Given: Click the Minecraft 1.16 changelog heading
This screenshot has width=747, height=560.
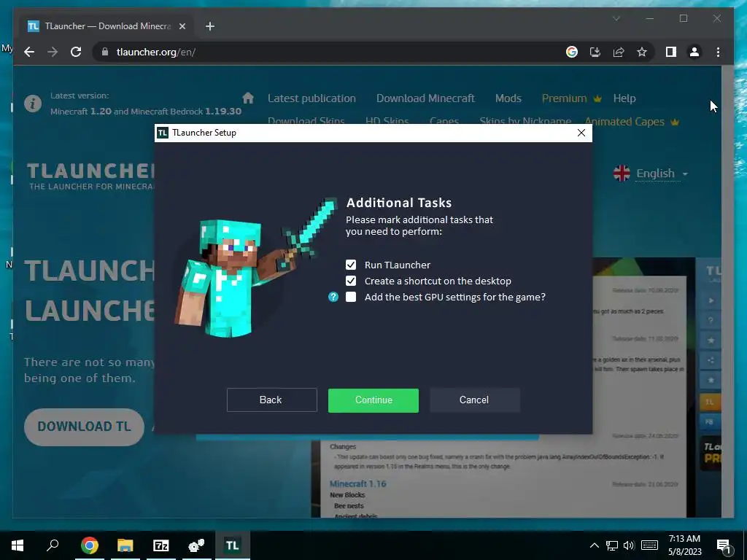Looking at the screenshot, I should [x=357, y=484].
